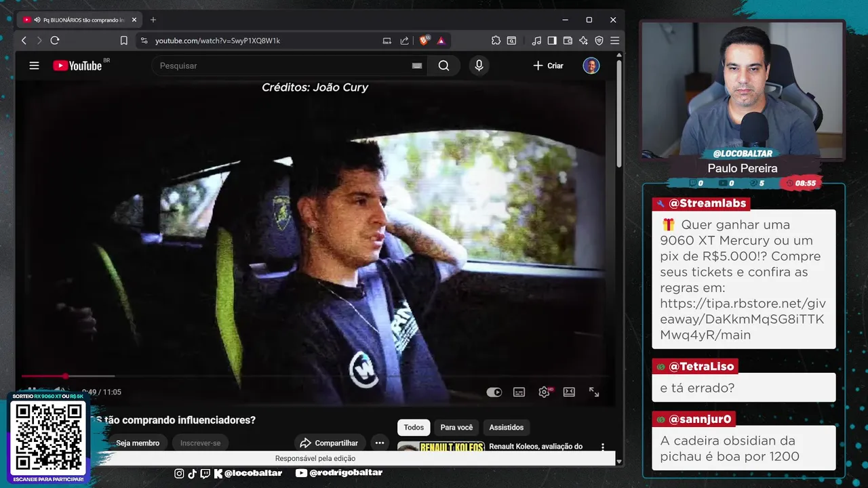Click the cast/media icon in the address bar
The width and height of the screenshot is (868, 488).
[x=387, y=41]
